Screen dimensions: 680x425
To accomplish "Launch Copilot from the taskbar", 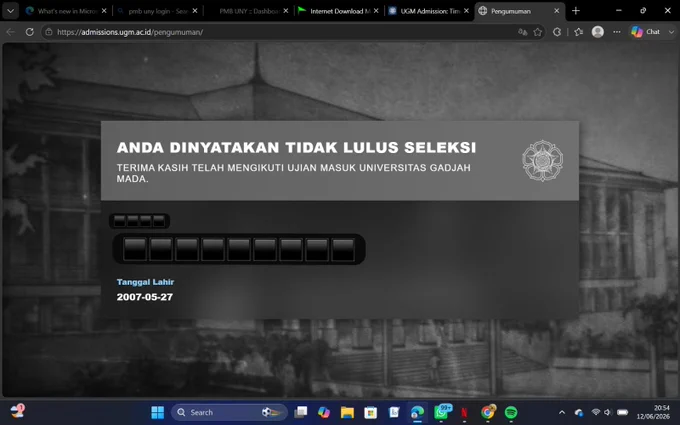I will pos(324,412).
